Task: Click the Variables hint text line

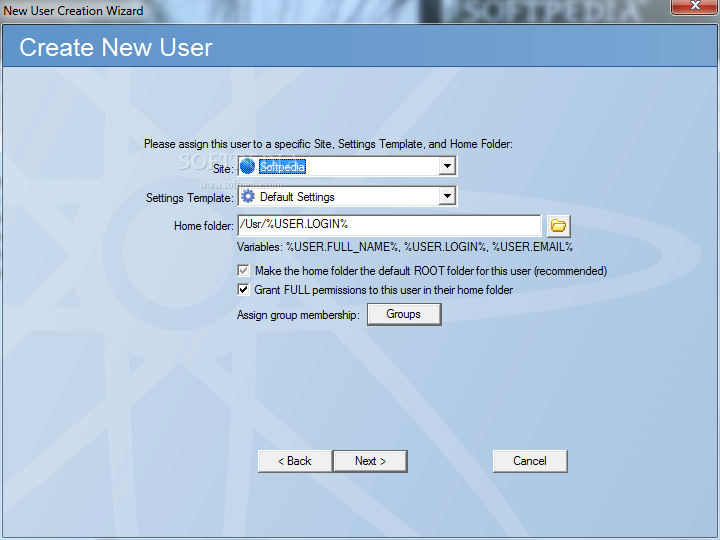Action: coord(405,247)
